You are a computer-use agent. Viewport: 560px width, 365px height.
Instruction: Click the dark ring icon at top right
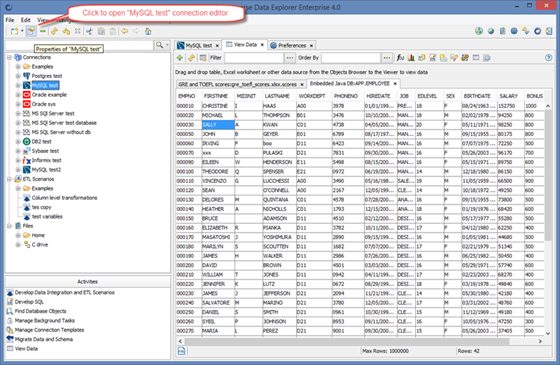coord(538,31)
